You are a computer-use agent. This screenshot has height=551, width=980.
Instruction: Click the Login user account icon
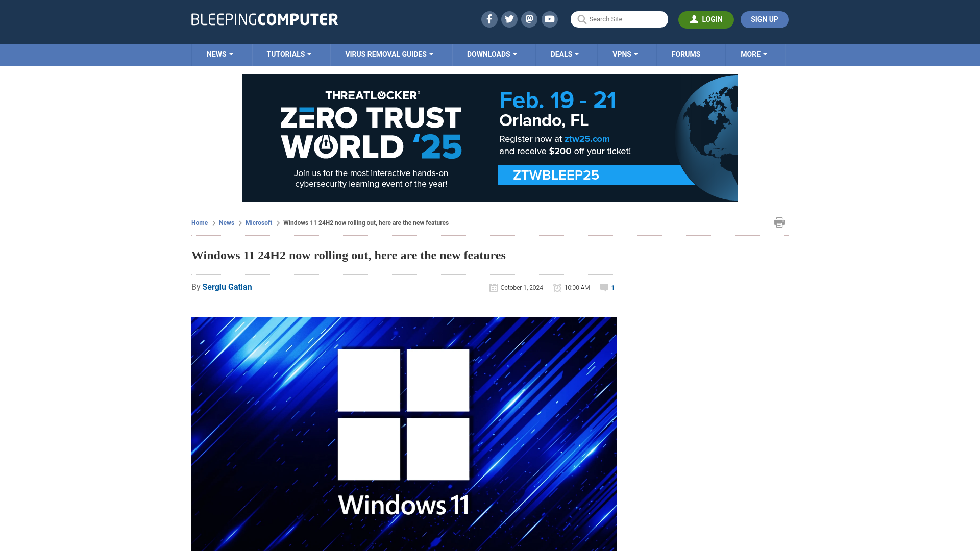[695, 19]
